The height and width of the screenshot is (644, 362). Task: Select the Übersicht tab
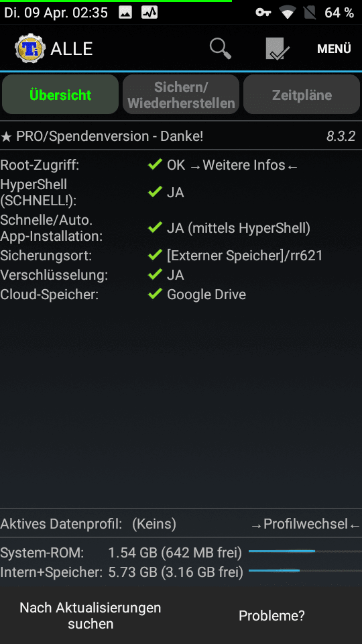(x=60, y=95)
